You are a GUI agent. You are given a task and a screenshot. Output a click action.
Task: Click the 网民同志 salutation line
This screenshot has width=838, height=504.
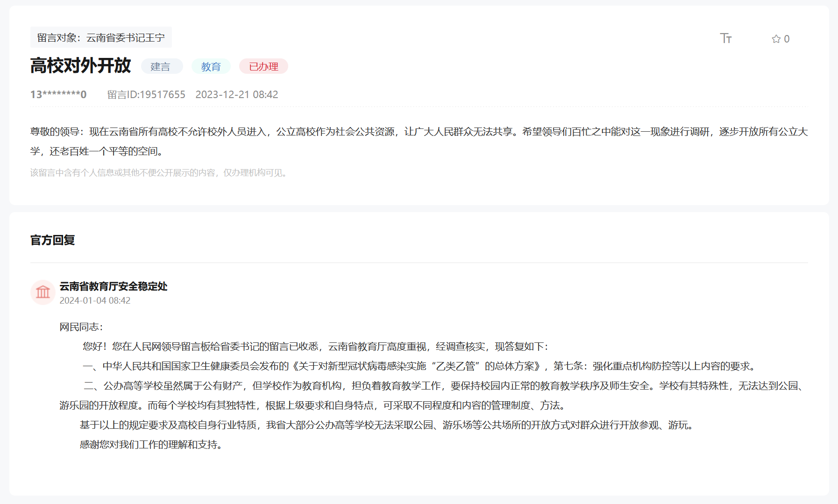coord(81,327)
